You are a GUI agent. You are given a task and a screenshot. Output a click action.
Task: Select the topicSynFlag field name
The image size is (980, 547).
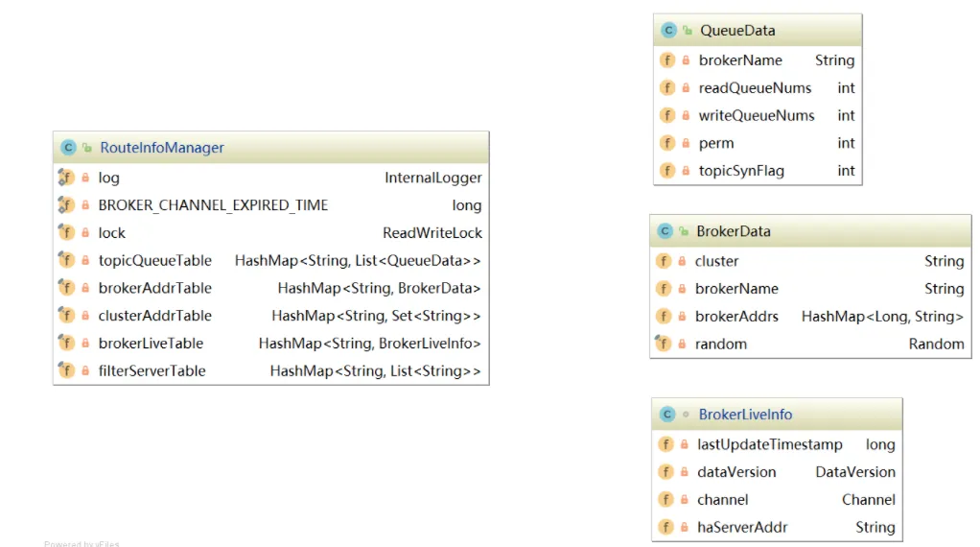[x=741, y=171]
